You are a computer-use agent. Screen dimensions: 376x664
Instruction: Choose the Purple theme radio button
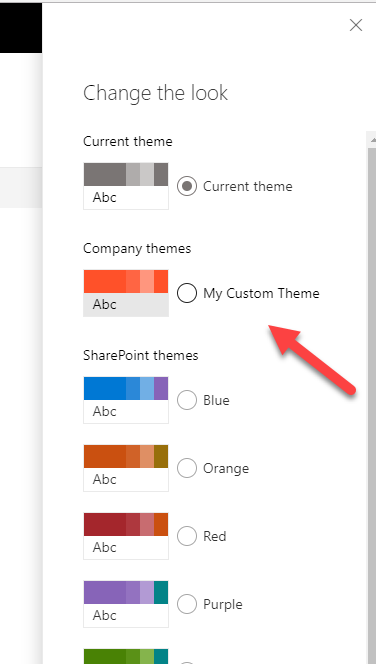click(x=187, y=604)
